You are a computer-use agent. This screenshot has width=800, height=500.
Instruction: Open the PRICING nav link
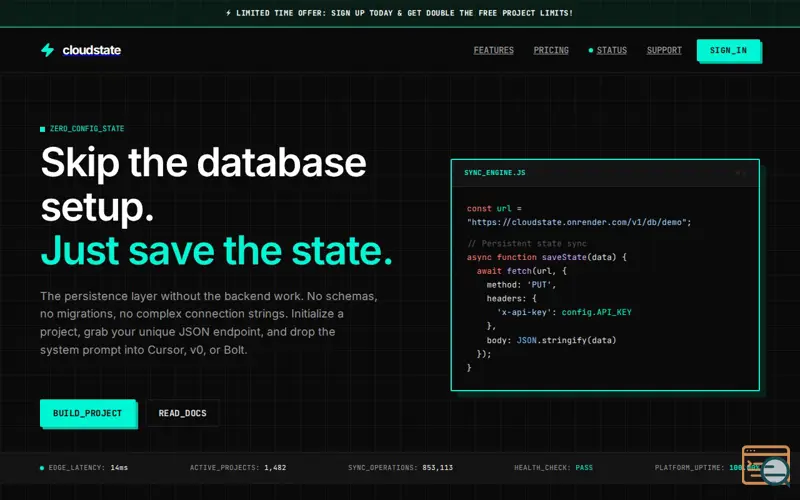[551, 50]
